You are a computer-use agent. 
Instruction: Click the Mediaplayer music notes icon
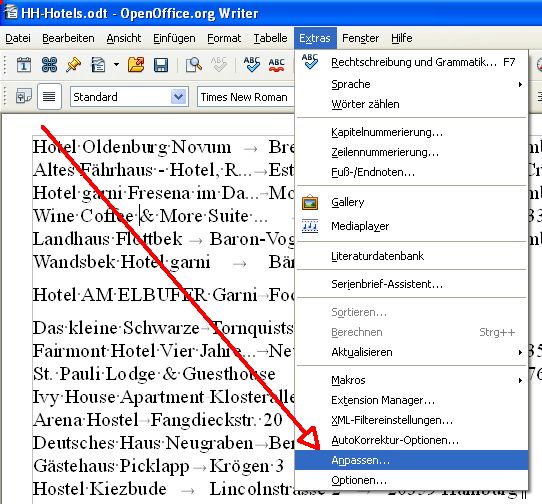click(310, 226)
